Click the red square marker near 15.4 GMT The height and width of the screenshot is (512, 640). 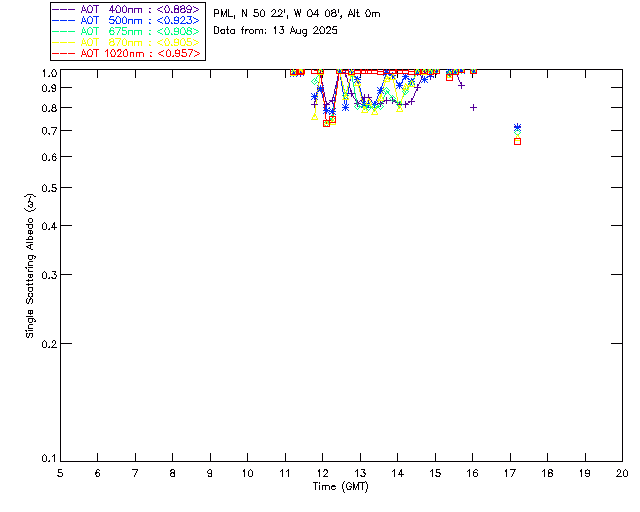pos(449,78)
